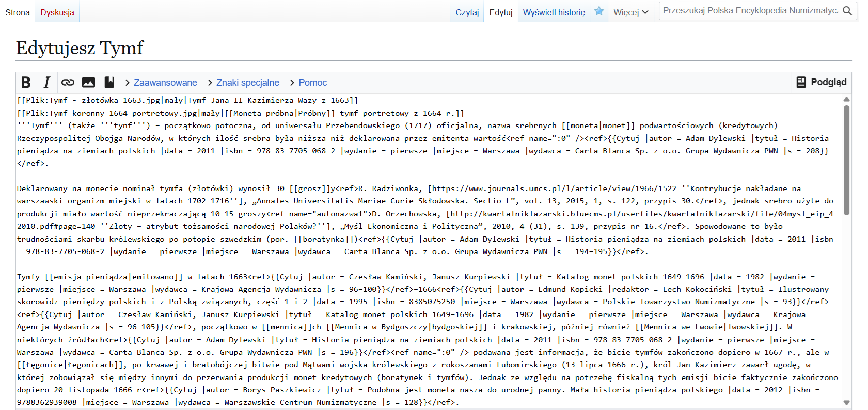
Task: Insert an image file via toolbar
Action: click(88, 83)
